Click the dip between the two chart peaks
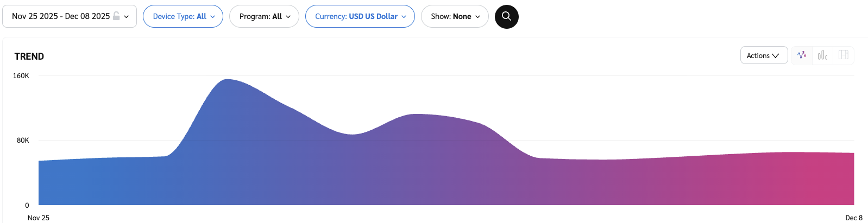The height and width of the screenshot is (223, 868). coord(353,135)
